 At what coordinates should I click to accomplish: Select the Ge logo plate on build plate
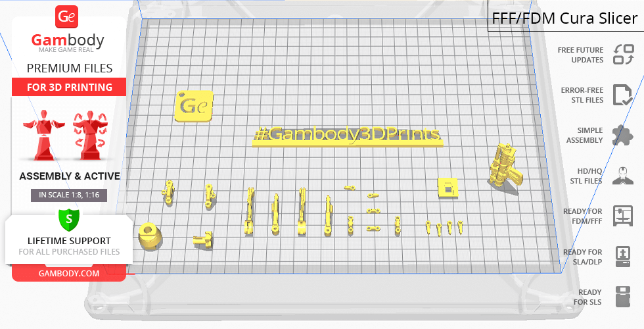coord(195,106)
